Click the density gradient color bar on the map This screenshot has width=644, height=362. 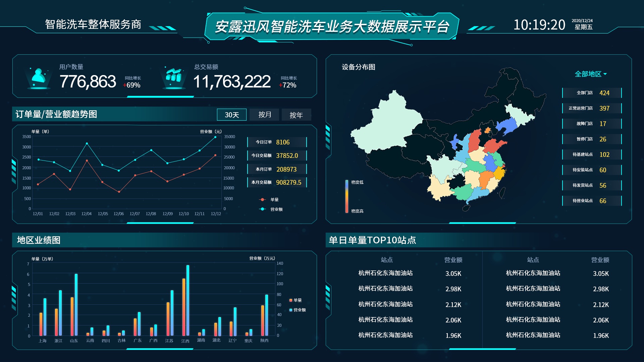pos(346,196)
